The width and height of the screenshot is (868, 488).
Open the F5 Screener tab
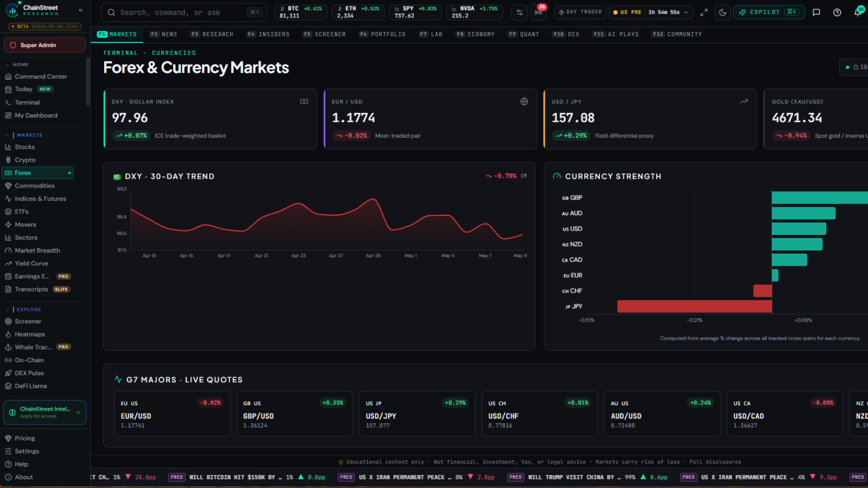click(x=324, y=34)
